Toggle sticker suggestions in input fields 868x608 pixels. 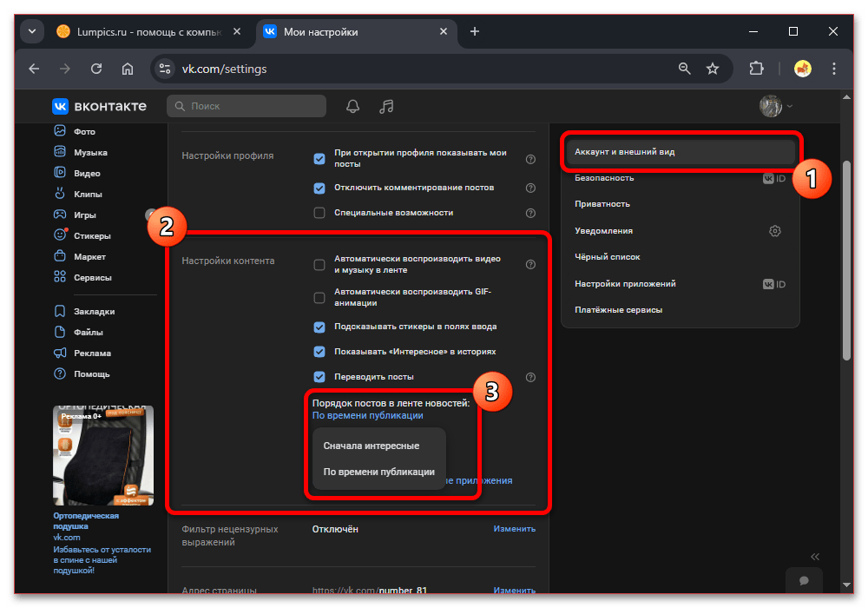coord(319,327)
